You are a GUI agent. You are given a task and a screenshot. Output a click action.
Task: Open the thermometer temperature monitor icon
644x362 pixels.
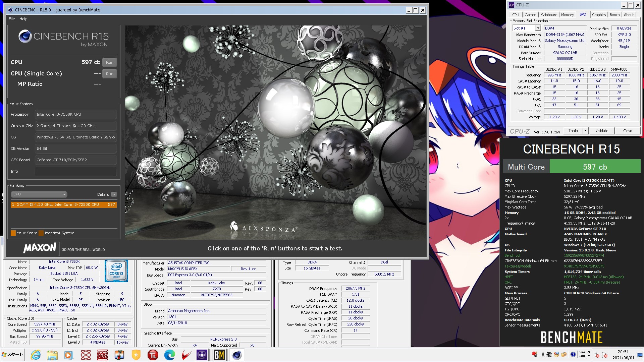point(119,355)
